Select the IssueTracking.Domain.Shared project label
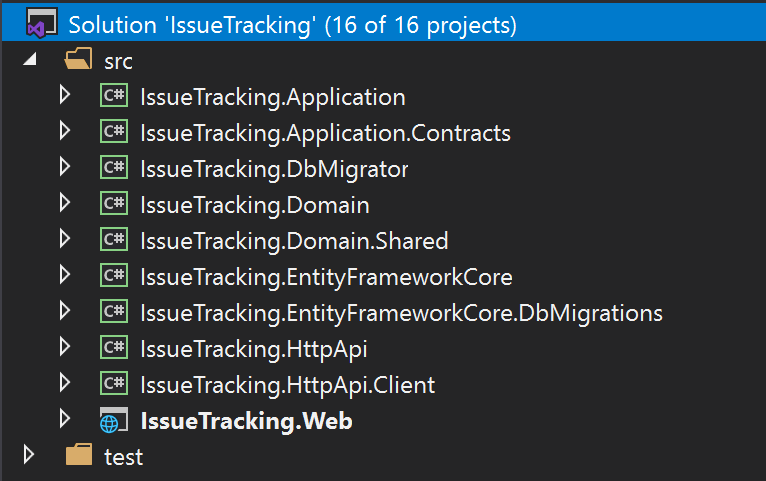 click(294, 241)
